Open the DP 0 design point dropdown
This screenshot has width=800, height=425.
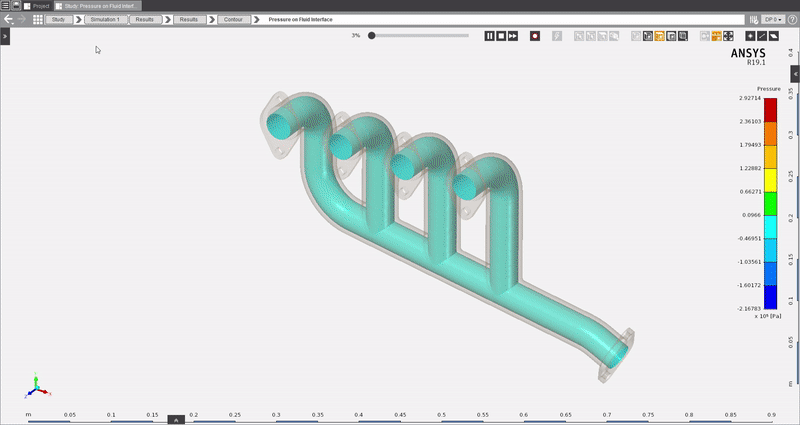click(773, 19)
